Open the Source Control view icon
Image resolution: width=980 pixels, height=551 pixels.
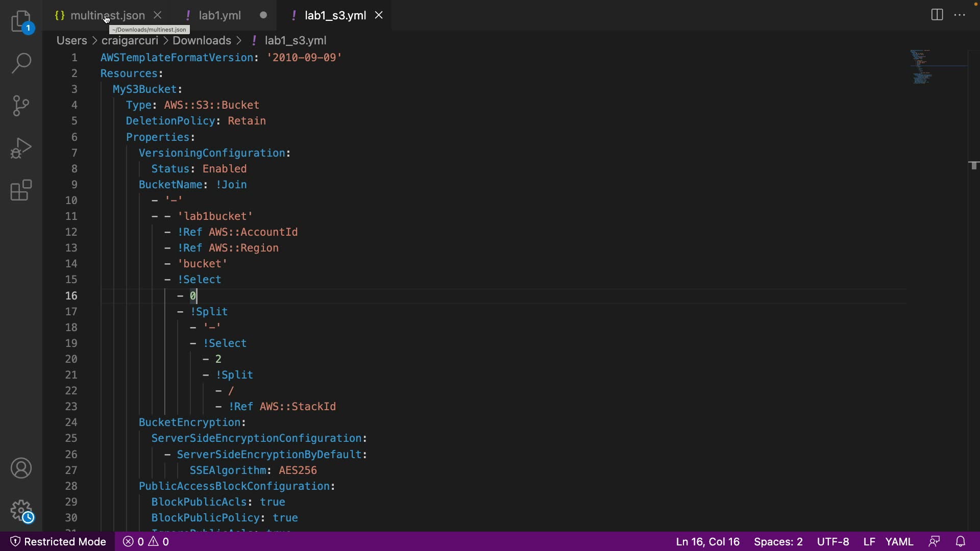[x=21, y=106]
